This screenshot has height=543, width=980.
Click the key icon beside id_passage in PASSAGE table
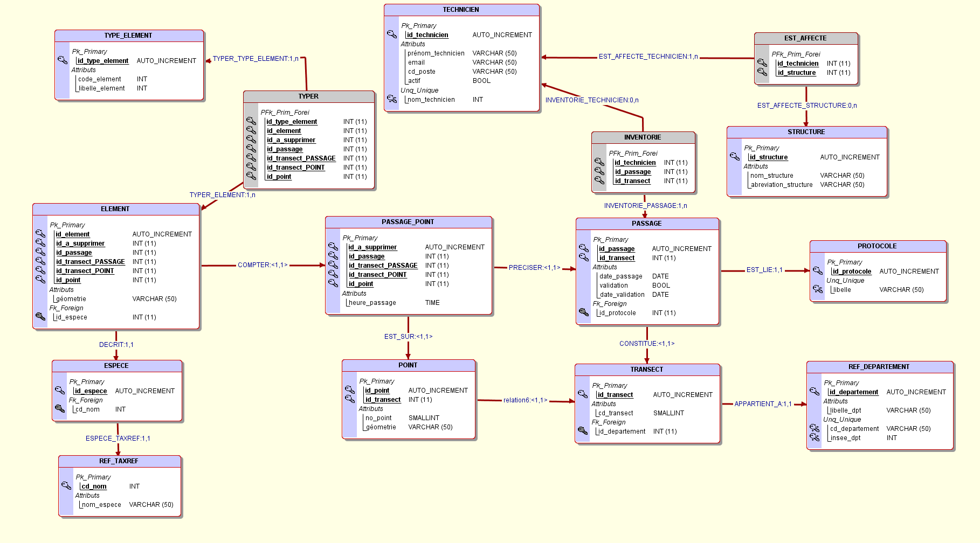pos(584,248)
